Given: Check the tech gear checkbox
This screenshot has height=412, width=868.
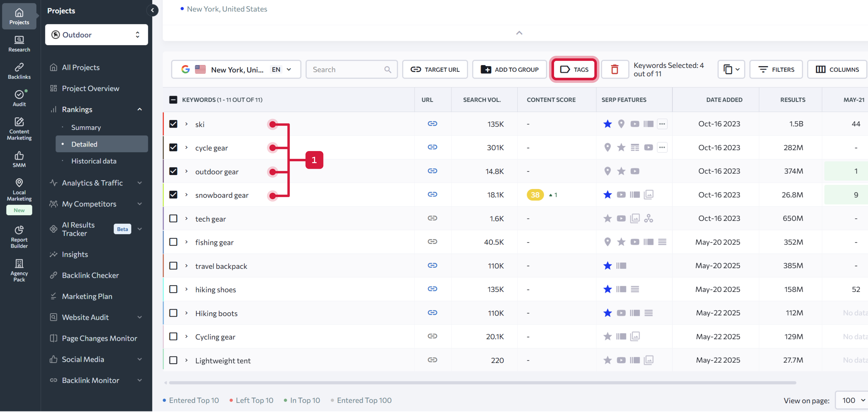Looking at the screenshot, I should [173, 219].
